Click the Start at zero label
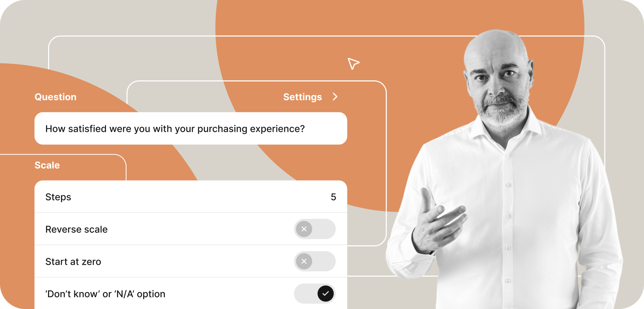 pos(73,262)
